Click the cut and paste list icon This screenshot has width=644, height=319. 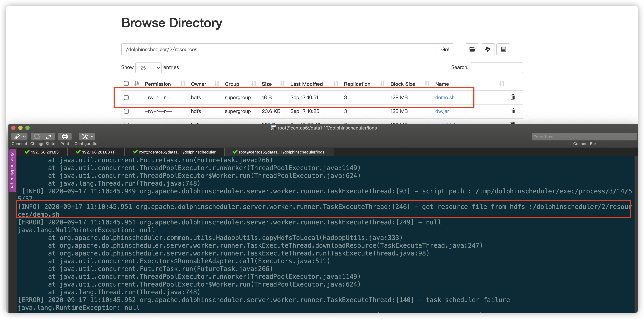[503, 49]
